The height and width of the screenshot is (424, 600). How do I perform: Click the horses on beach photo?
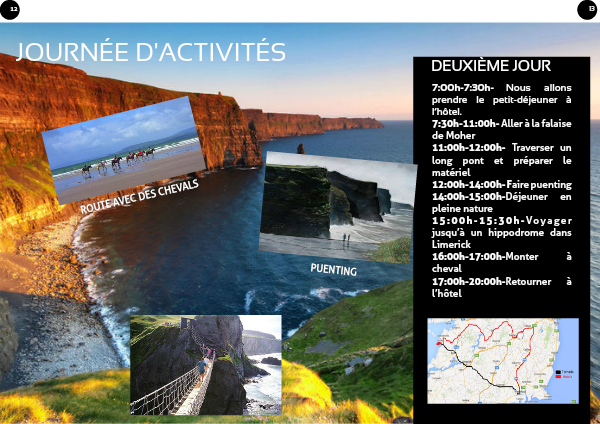click(122, 147)
